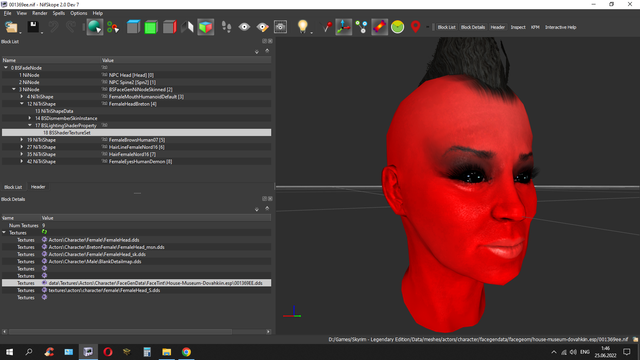Click the FemaleHead_S.dds texture path
The image size is (640, 360).
coord(104,290)
